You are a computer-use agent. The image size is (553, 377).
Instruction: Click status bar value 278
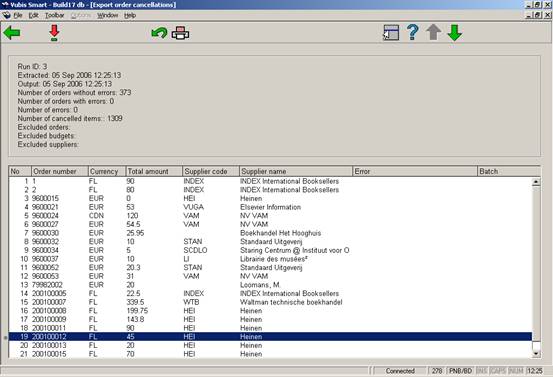(437, 371)
